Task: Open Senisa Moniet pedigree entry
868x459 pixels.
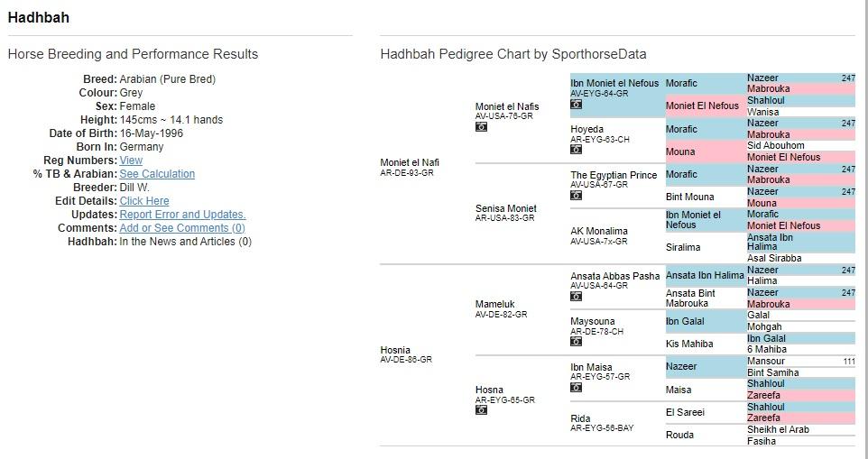Action: (506, 208)
